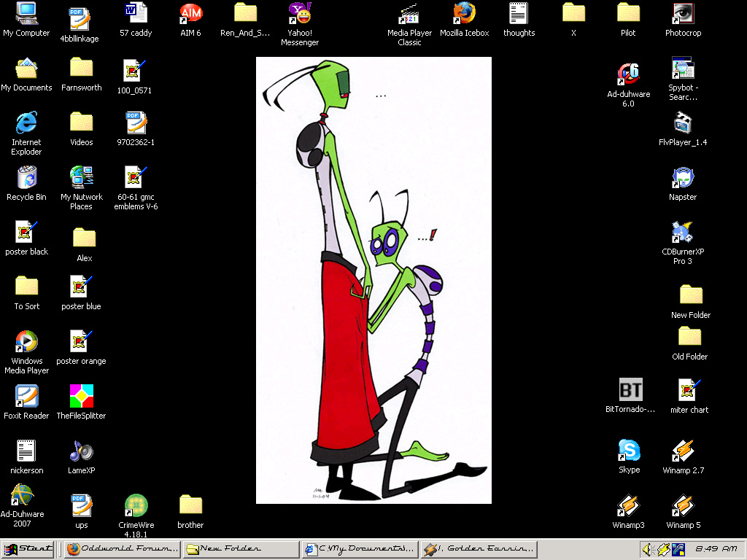Click the Start button on the taskbar
Screen dimensions: 747x560
coord(28,549)
